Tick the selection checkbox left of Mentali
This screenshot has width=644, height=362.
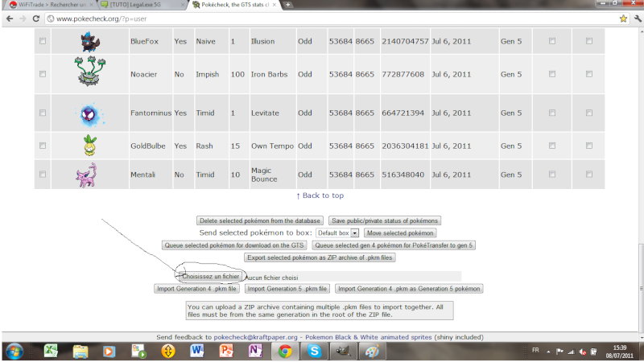43,174
